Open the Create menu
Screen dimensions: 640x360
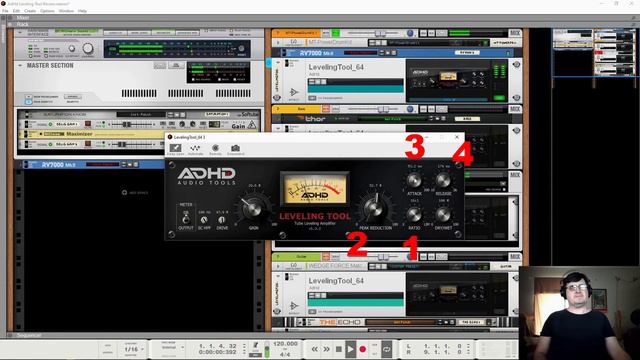[30, 11]
